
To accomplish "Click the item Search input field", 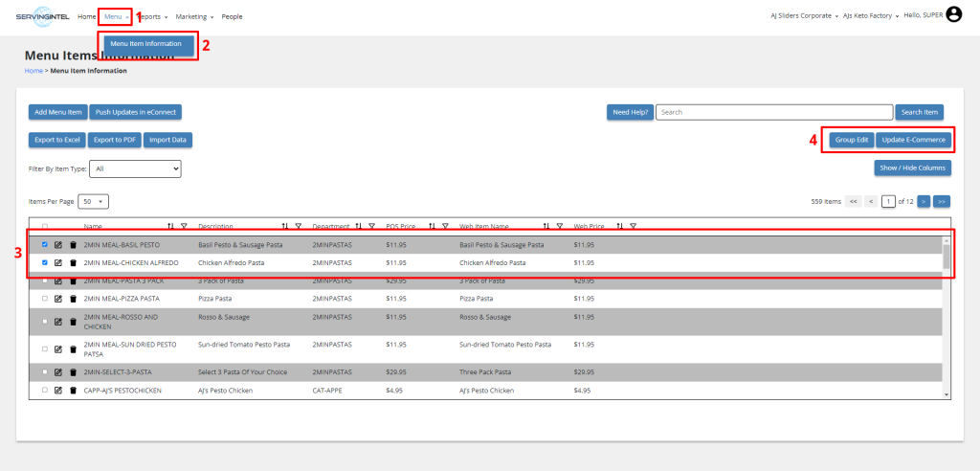I will point(773,112).
